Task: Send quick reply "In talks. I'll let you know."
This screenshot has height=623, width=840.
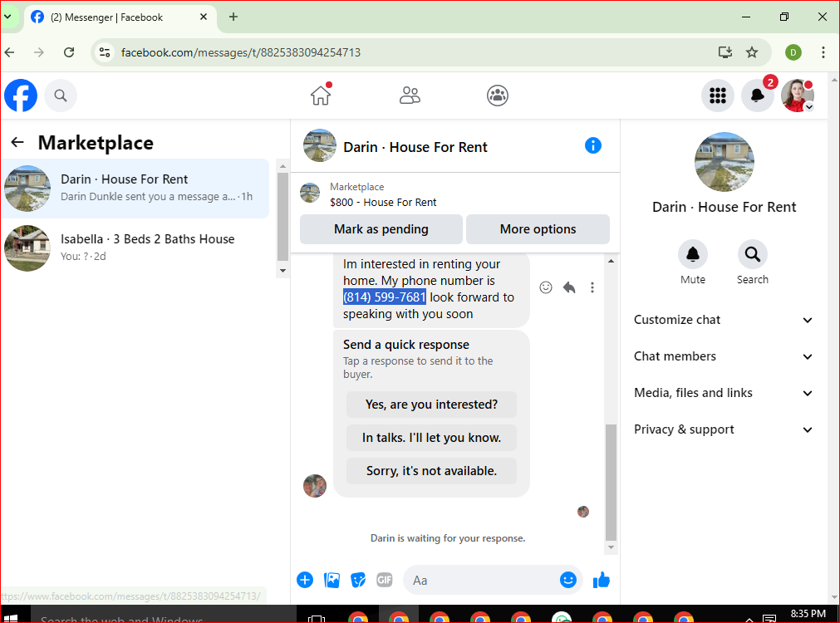Action: click(431, 438)
